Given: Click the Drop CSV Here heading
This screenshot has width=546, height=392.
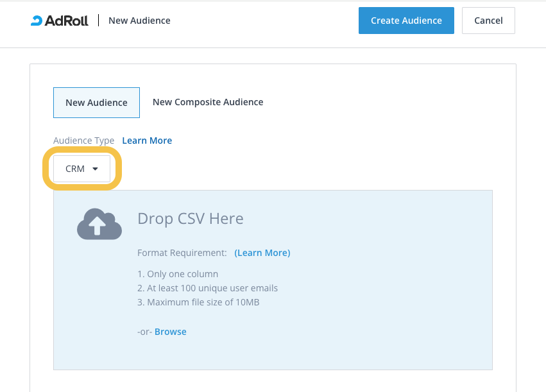Looking at the screenshot, I should tap(191, 219).
